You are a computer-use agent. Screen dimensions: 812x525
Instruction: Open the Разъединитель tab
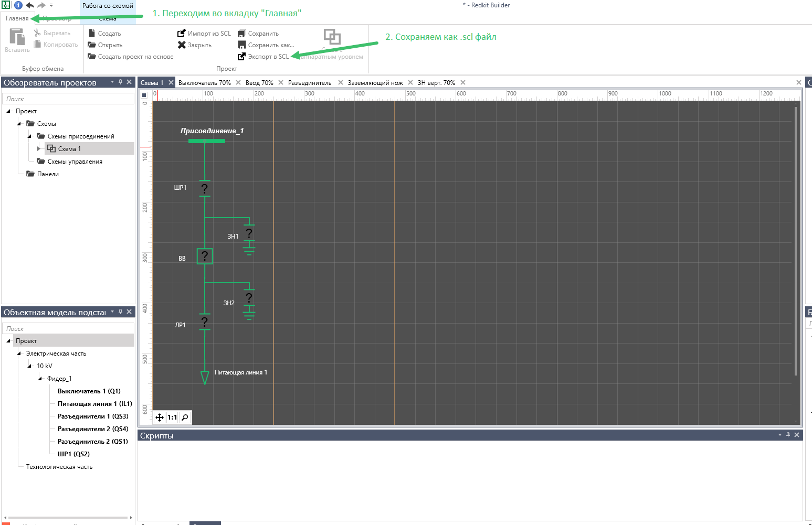[310, 83]
